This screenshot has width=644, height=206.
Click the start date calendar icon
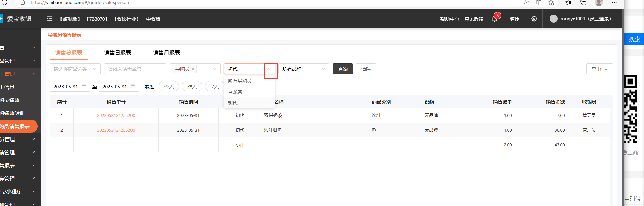click(x=84, y=86)
